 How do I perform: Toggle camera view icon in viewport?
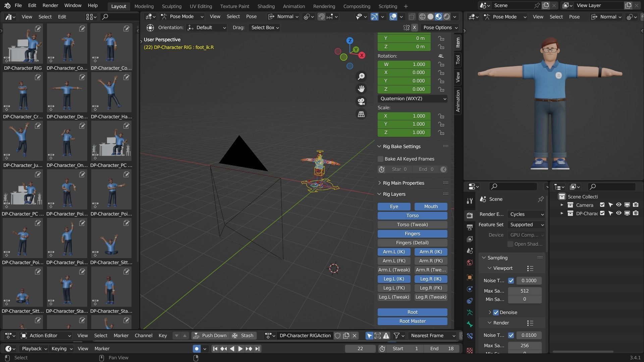pos(361,102)
